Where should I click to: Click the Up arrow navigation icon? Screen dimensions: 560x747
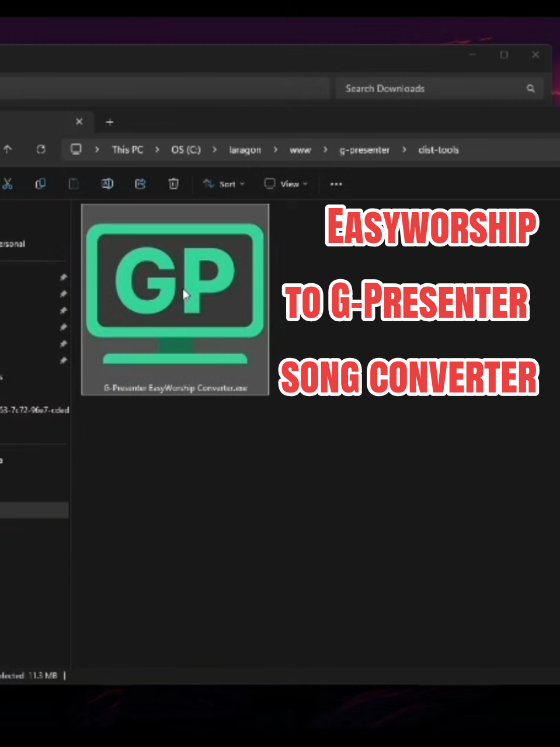(x=7, y=150)
